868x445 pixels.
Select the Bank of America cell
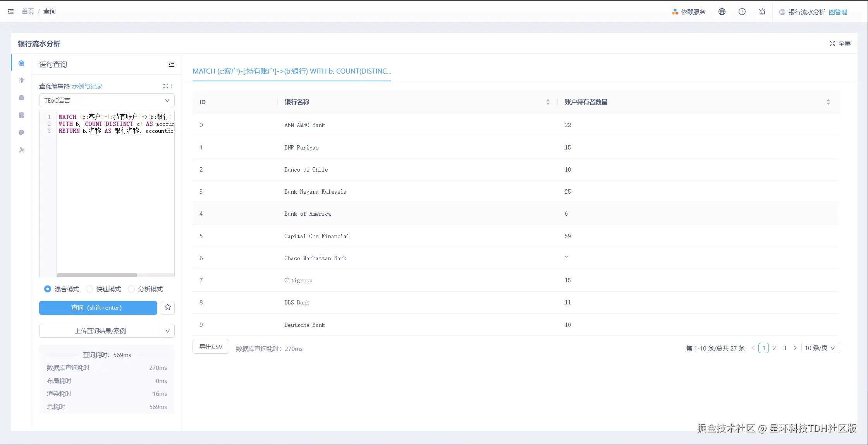click(308, 214)
